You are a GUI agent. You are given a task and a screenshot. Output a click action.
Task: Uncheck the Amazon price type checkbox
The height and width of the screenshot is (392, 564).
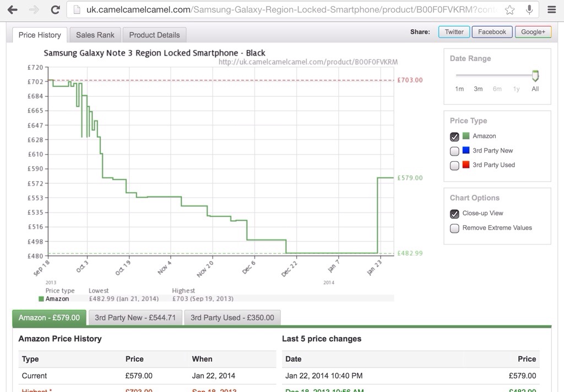pyautogui.click(x=454, y=137)
